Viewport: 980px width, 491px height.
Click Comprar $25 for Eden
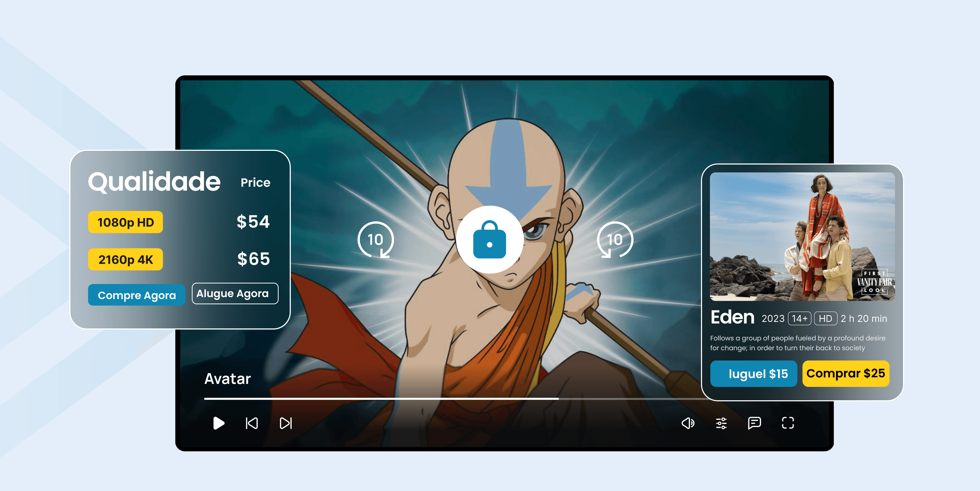coord(845,374)
